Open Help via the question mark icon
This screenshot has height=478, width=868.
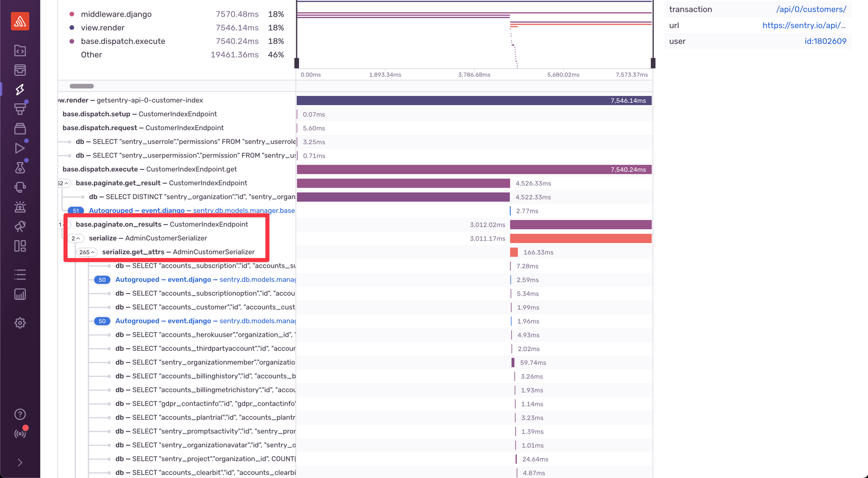coord(20,414)
